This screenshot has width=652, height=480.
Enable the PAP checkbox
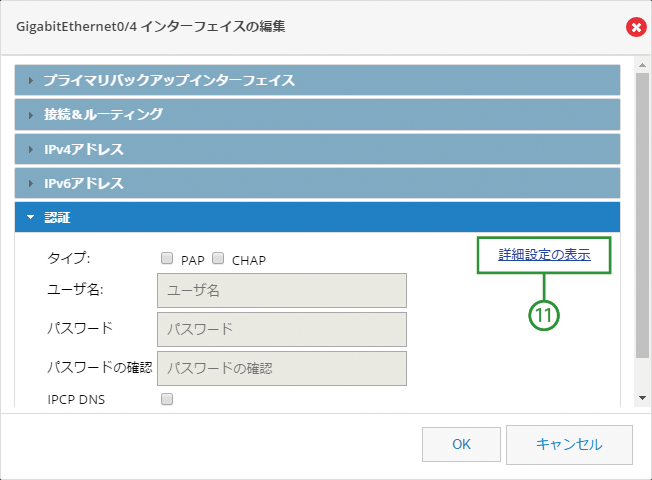[167, 258]
